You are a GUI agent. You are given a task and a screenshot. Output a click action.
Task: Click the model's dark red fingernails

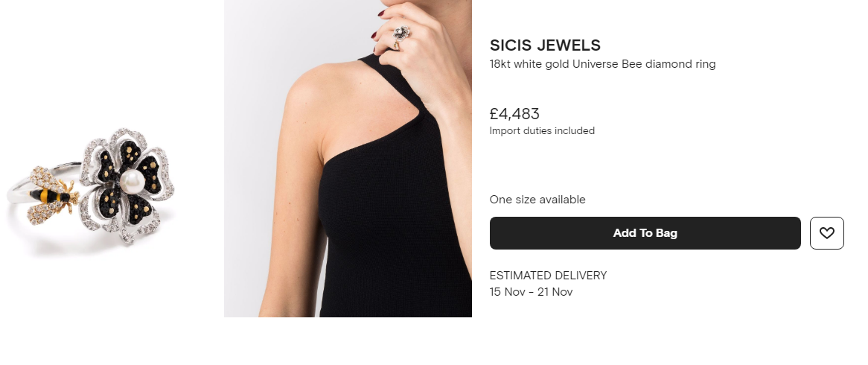pos(381,13)
